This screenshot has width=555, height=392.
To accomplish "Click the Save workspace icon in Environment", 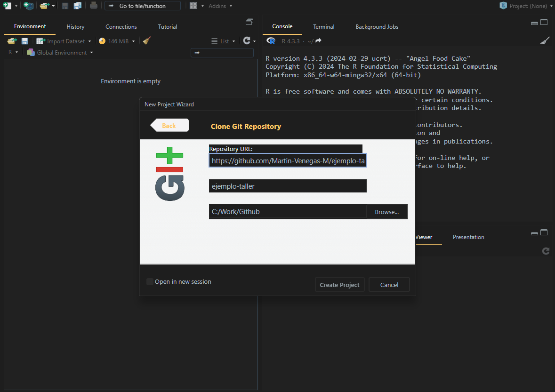I will [x=24, y=41].
